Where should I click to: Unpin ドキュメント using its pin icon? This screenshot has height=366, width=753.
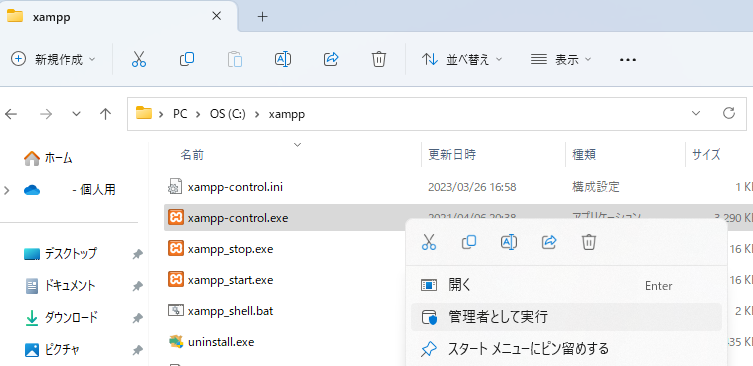[x=137, y=287]
